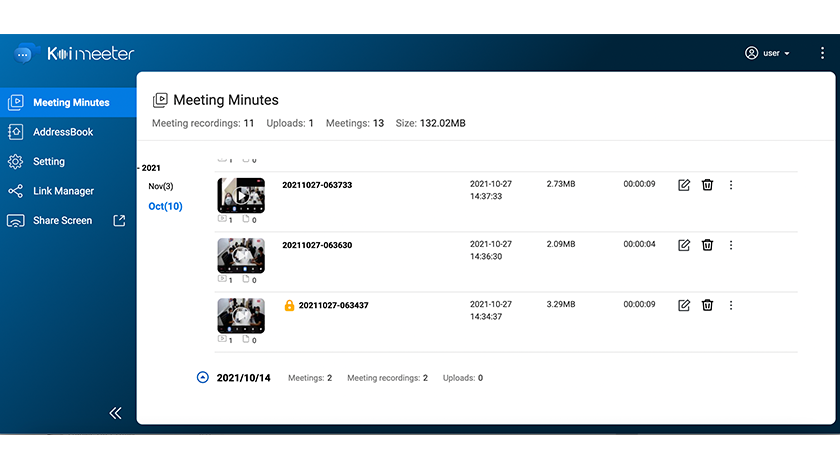
Task: Open the Share Screen external link icon
Action: pyautogui.click(x=119, y=220)
